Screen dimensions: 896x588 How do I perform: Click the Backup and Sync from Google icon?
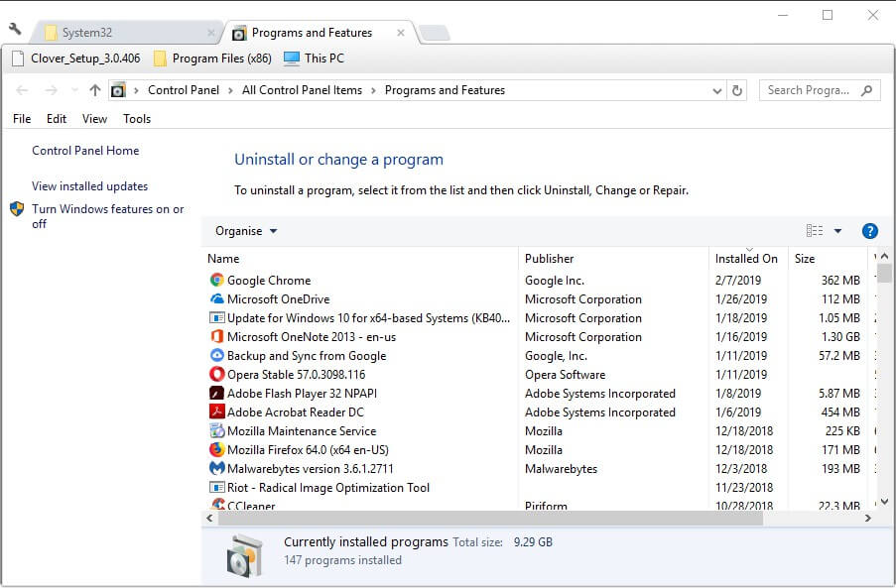pyautogui.click(x=216, y=355)
